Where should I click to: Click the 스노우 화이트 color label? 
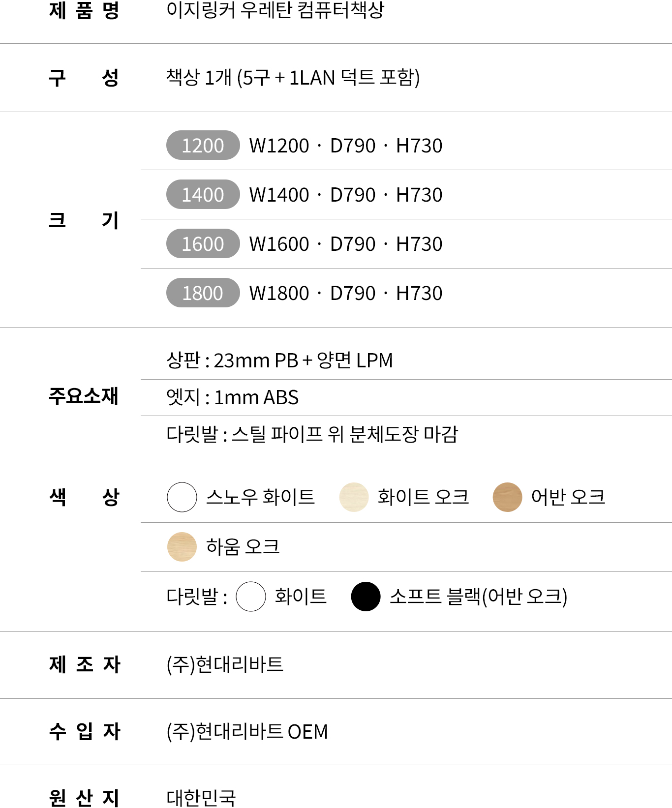pos(260,497)
